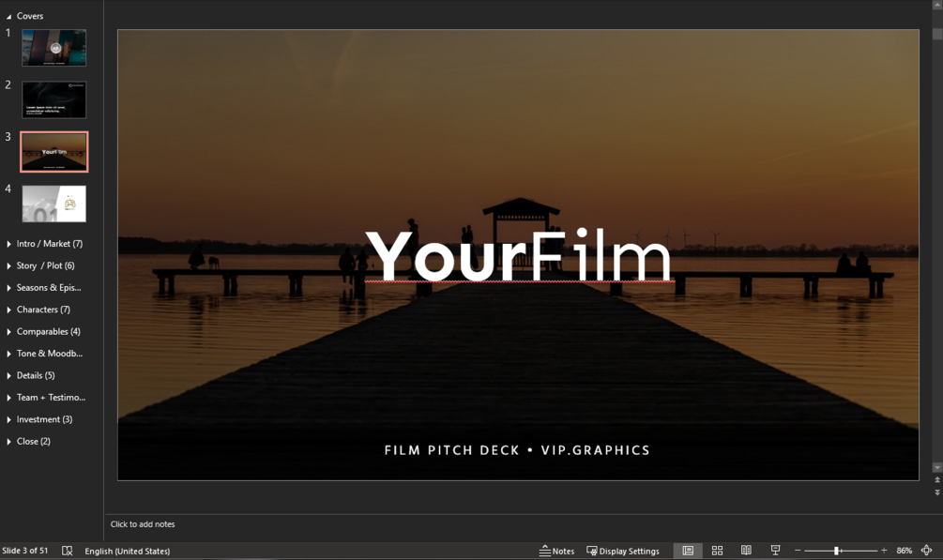
Task: Fit slide to current window
Action: click(x=927, y=551)
